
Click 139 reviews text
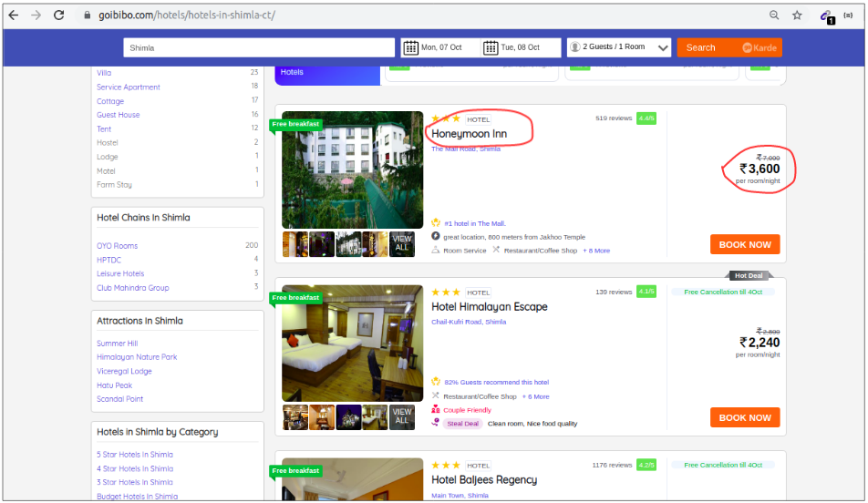point(614,292)
